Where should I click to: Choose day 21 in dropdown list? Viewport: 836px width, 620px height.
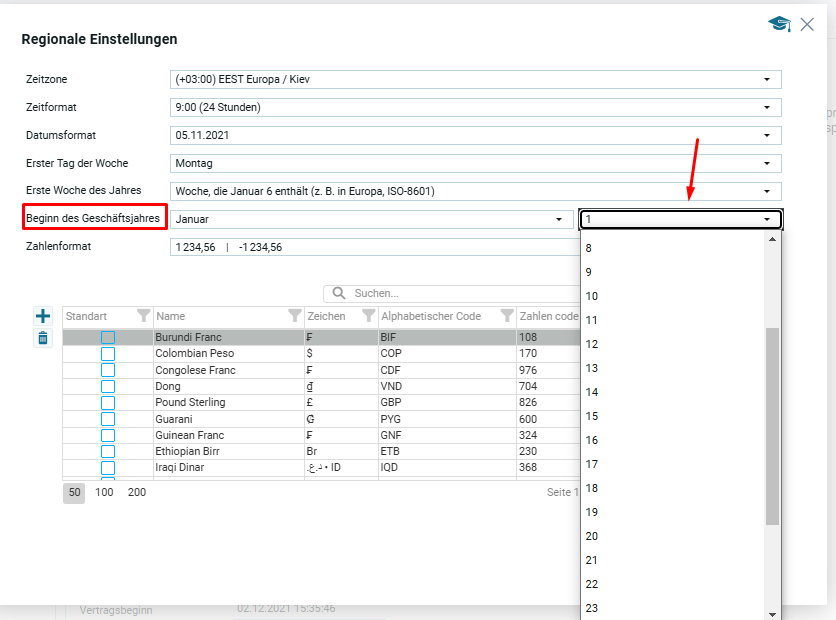click(x=592, y=560)
